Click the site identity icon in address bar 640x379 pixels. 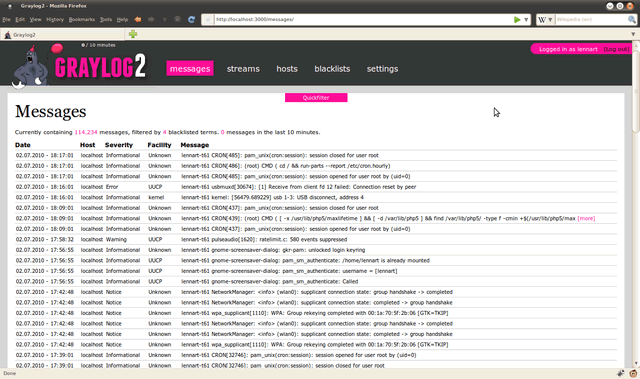(x=208, y=20)
